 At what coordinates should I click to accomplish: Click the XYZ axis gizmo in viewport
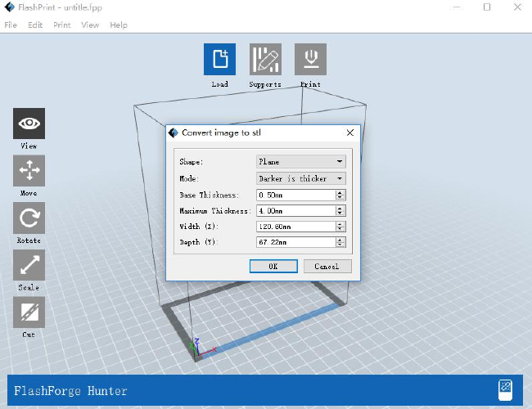tap(201, 348)
